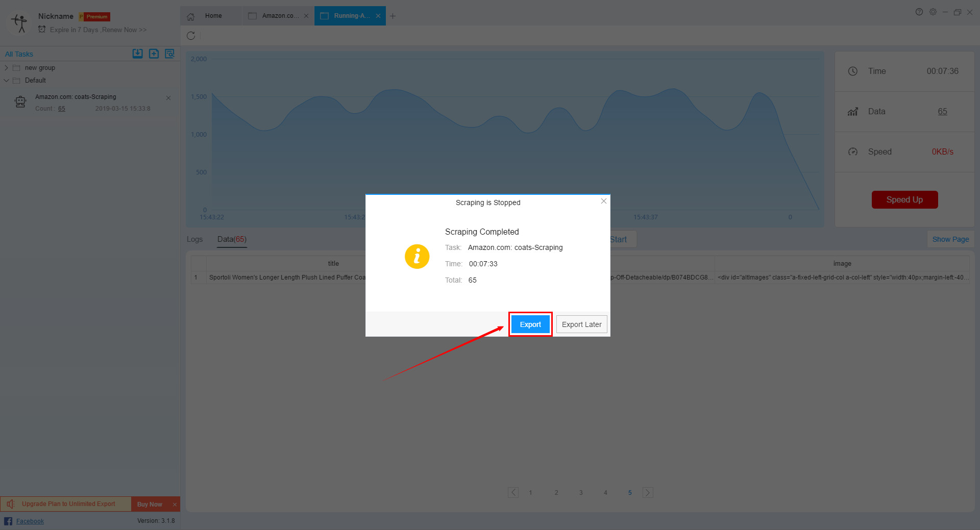Close the Scraping is Stopped dialog
The height and width of the screenshot is (530, 980).
[604, 201]
